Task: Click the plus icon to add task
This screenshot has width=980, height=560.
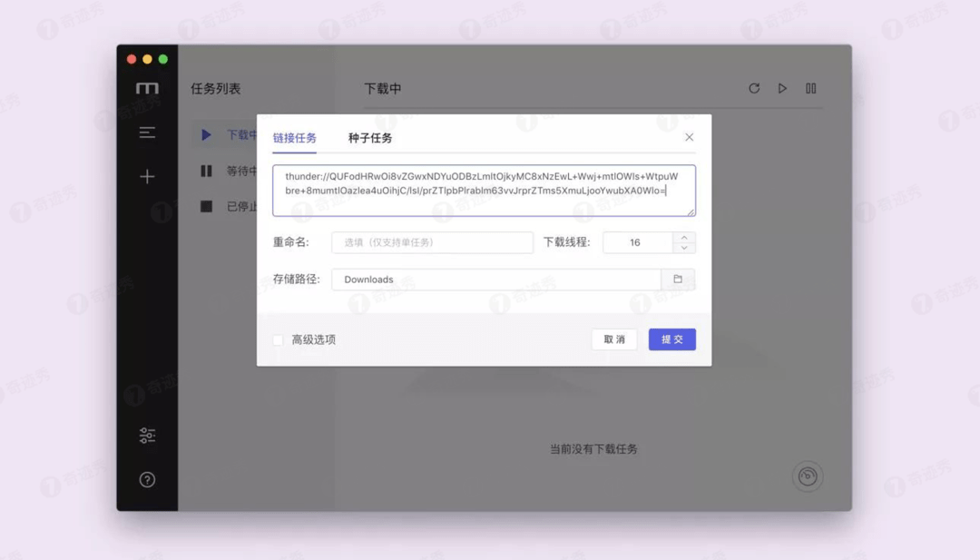Action: (x=147, y=177)
